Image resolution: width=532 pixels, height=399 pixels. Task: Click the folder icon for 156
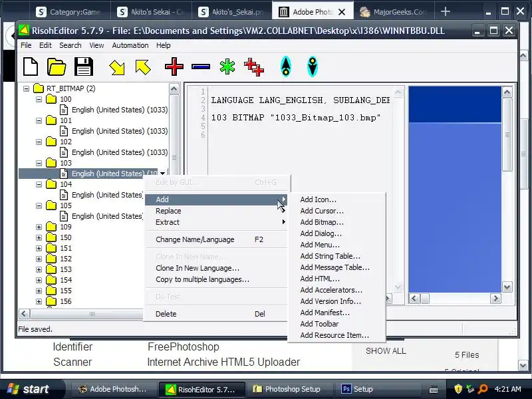(x=51, y=301)
